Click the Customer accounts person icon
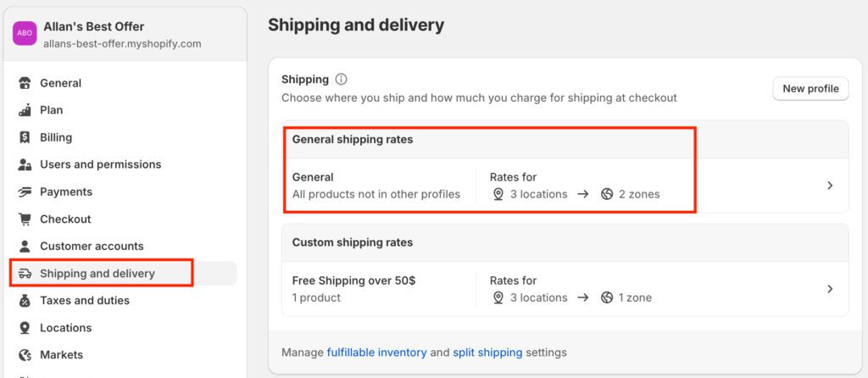 click(x=25, y=246)
